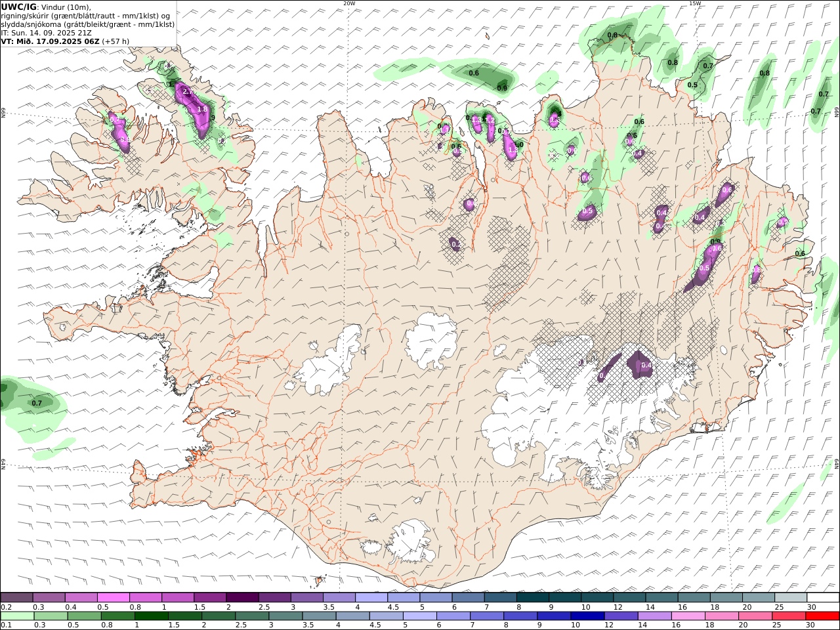The image size is (840, 630).
Task: Select the 0.1 palest green rain legend swatch
Action: click(x=18, y=616)
